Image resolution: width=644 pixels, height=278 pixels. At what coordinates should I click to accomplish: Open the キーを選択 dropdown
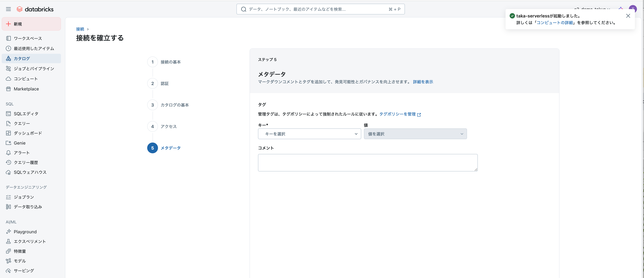(309, 134)
